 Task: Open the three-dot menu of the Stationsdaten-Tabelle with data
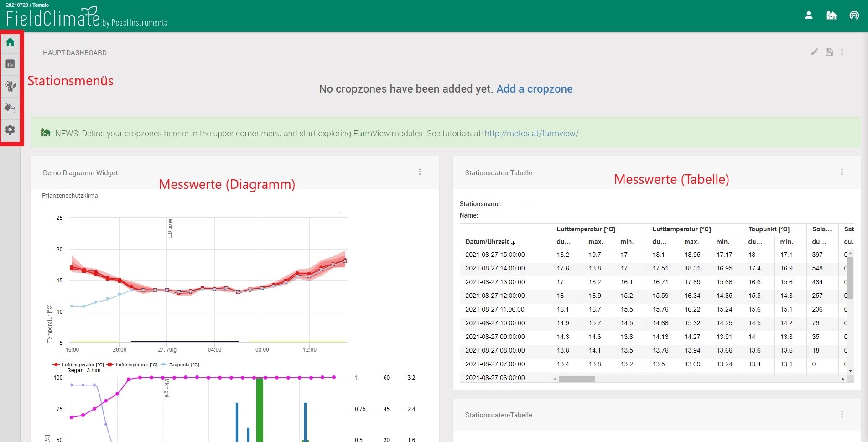tap(842, 172)
